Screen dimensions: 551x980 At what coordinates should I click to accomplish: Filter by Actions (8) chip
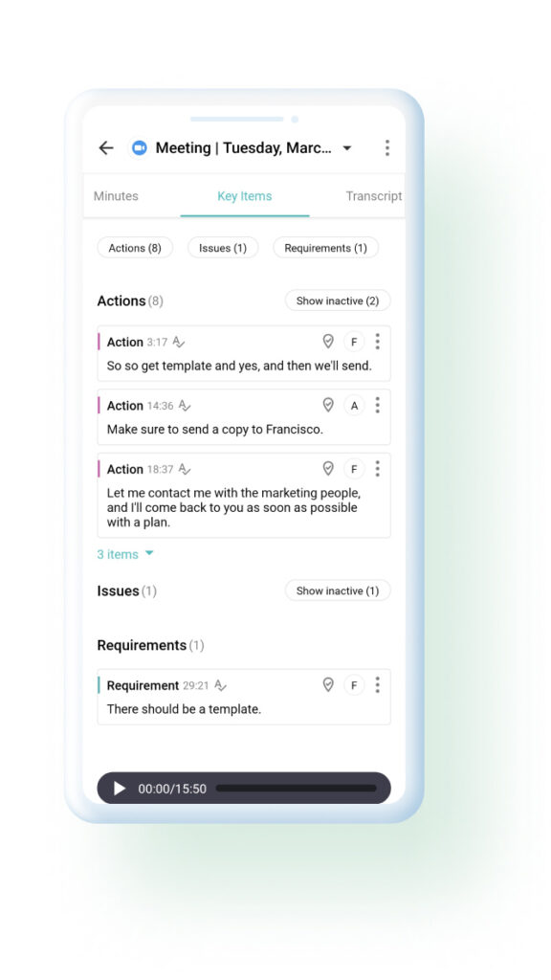click(135, 248)
